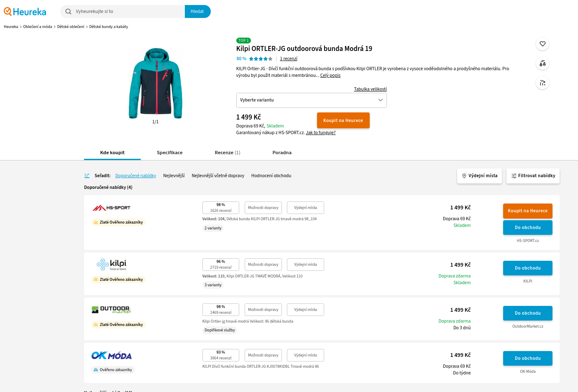Open OK Móda shop logo
The width and height of the screenshot is (578, 392).
click(111, 356)
